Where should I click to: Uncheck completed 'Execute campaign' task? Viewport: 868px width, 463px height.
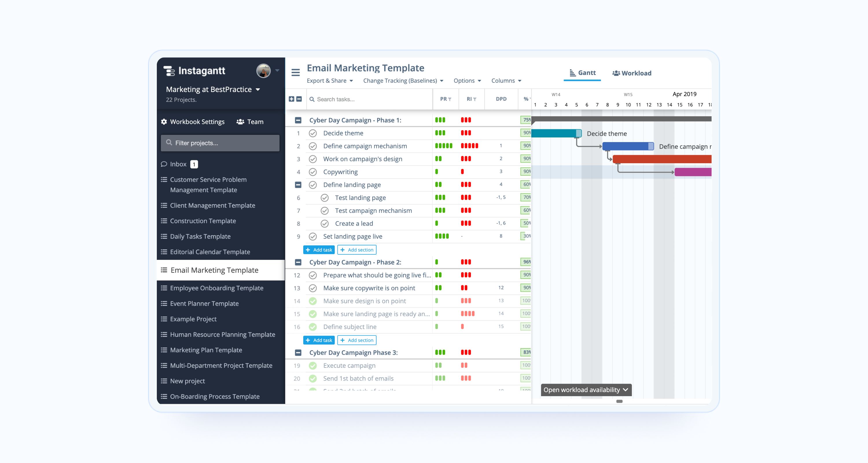click(313, 365)
